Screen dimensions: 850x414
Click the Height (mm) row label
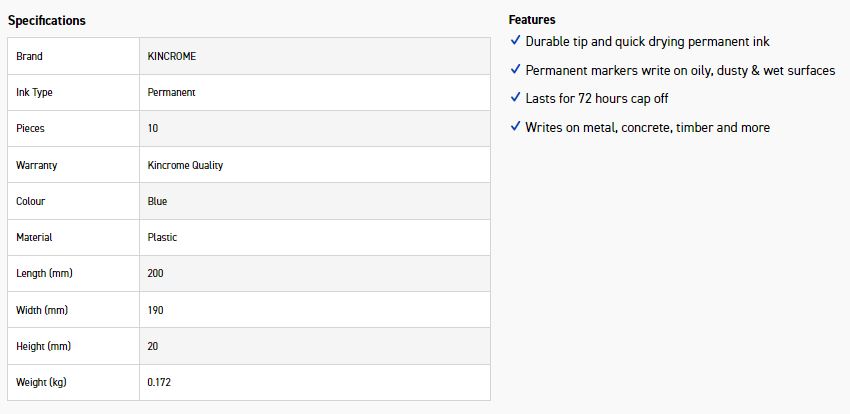tap(43, 346)
